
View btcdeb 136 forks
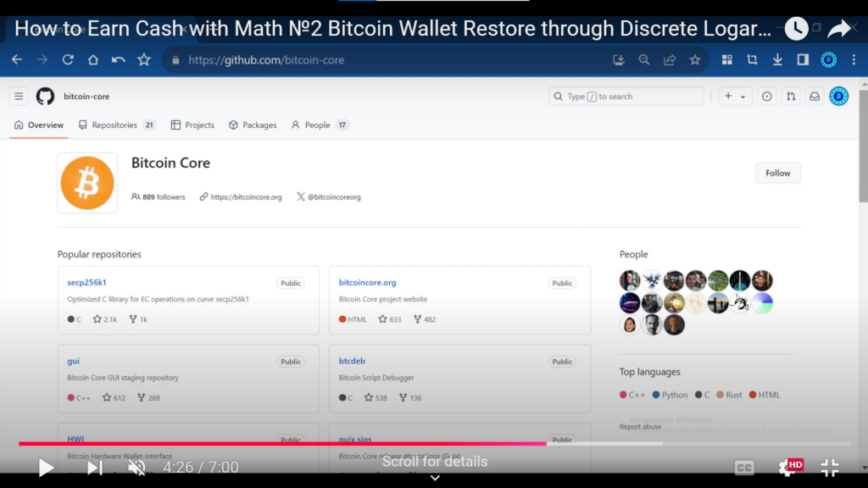pyautogui.click(x=410, y=398)
